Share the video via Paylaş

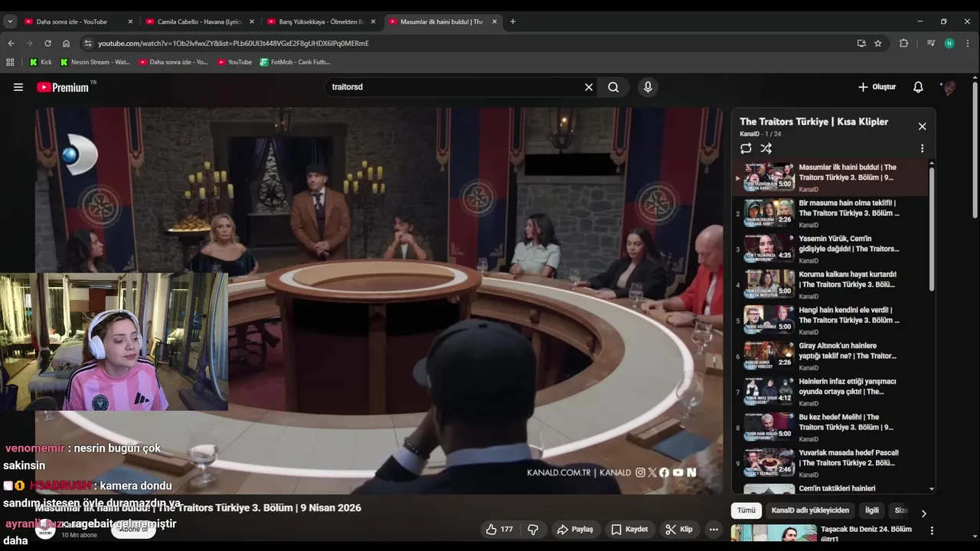point(575,529)
